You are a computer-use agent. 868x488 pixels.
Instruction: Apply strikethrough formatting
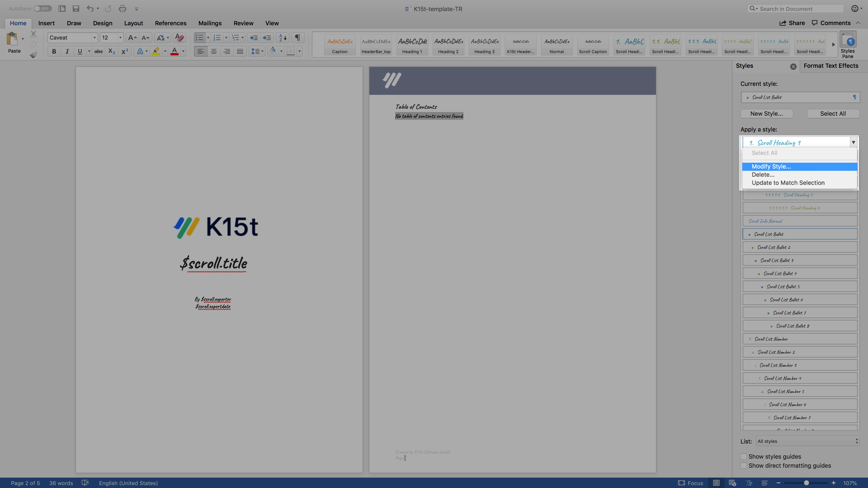coord(98,51)
